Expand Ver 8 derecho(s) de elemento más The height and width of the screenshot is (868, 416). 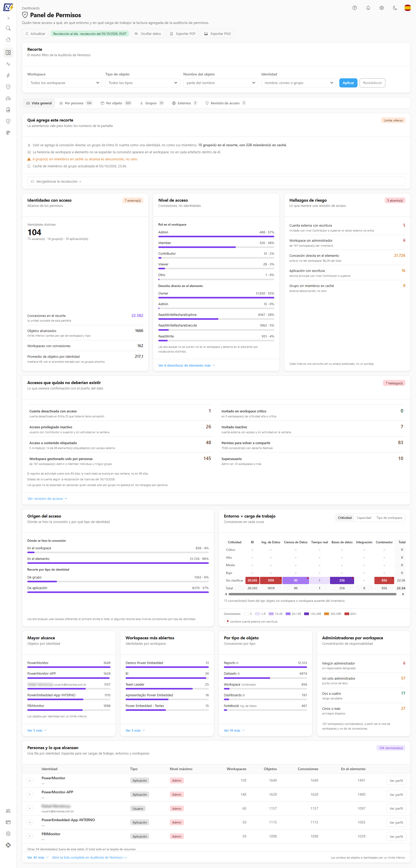click(x=187, y=365)
